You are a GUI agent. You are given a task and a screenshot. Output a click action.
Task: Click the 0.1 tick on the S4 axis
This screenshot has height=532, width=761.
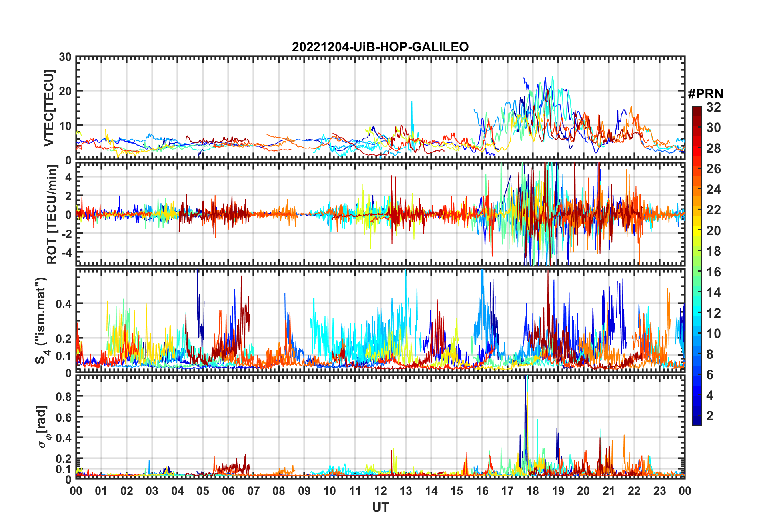[64, 356]
